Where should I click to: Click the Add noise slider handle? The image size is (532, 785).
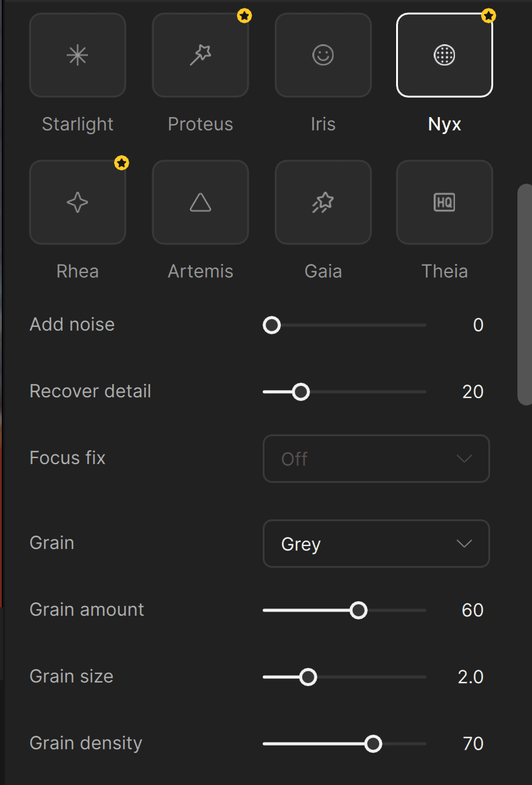click(x=272, y=325)
